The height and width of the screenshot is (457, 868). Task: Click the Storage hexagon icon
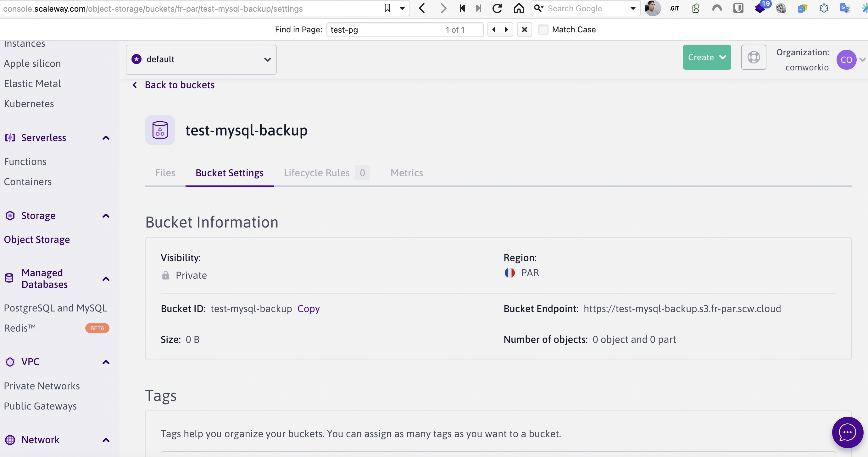(x=10, y=216)
